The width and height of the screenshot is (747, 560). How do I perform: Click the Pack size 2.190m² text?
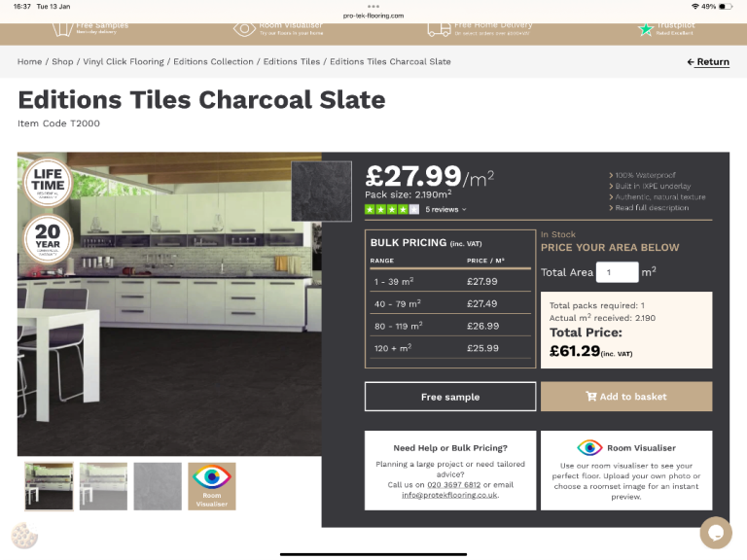tap(409, 194)
